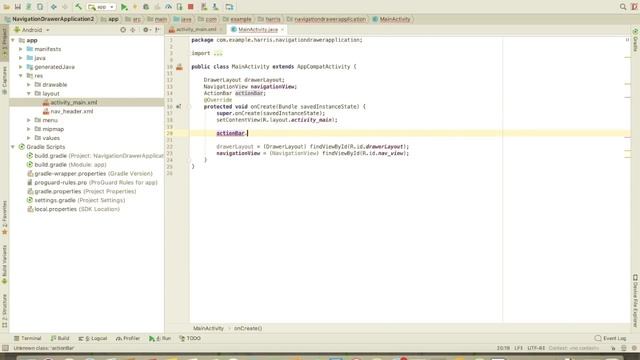Click the LF line separator status item
Image resolution: width=640 pixels, height=360 pixels.
[518, 348]
